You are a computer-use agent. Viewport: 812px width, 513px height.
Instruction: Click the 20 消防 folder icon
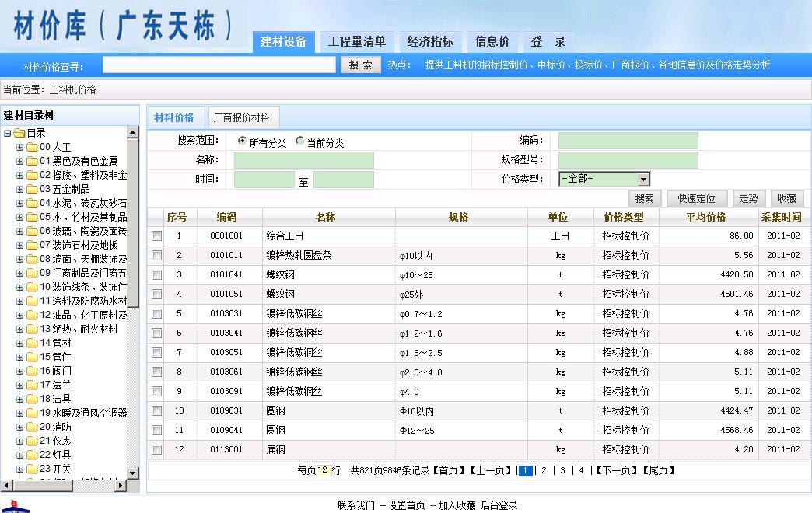pyautogui.click(x=32, y=427)
